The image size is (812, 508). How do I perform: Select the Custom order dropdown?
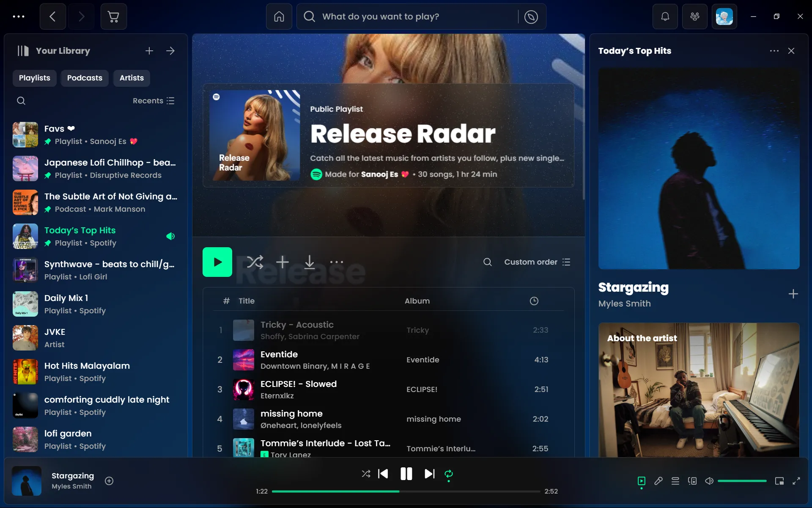tap(535, 262)
